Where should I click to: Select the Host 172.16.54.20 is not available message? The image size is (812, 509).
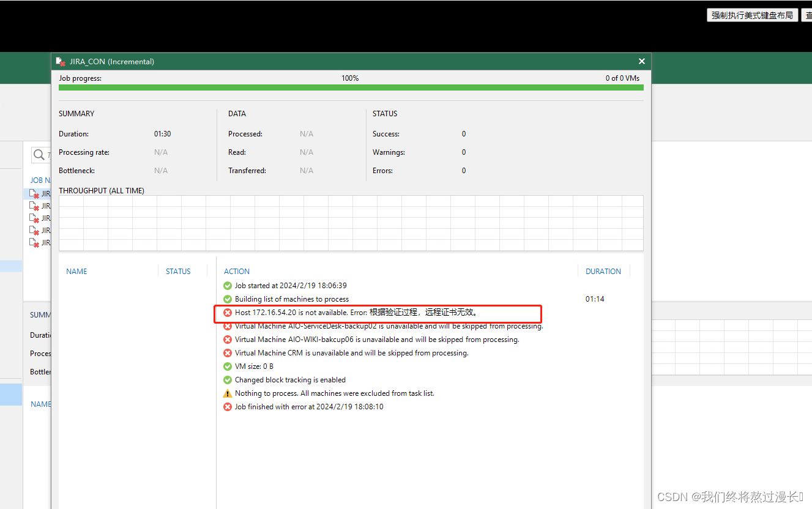tap(356, 313)
